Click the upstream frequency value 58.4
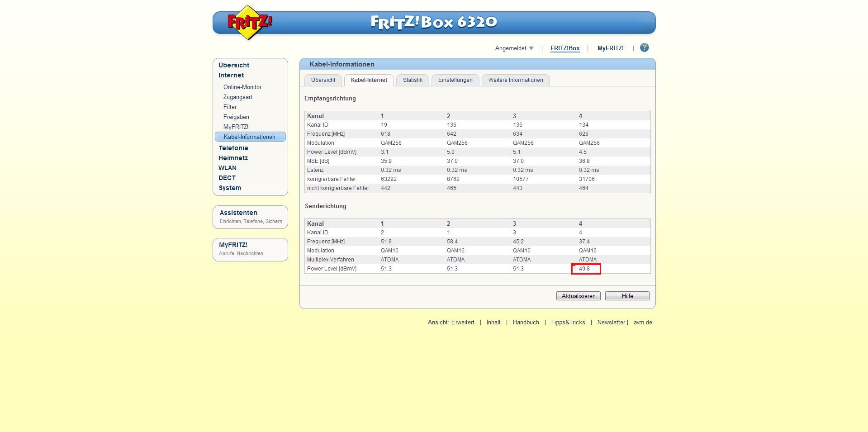 [x=452, y=242]
